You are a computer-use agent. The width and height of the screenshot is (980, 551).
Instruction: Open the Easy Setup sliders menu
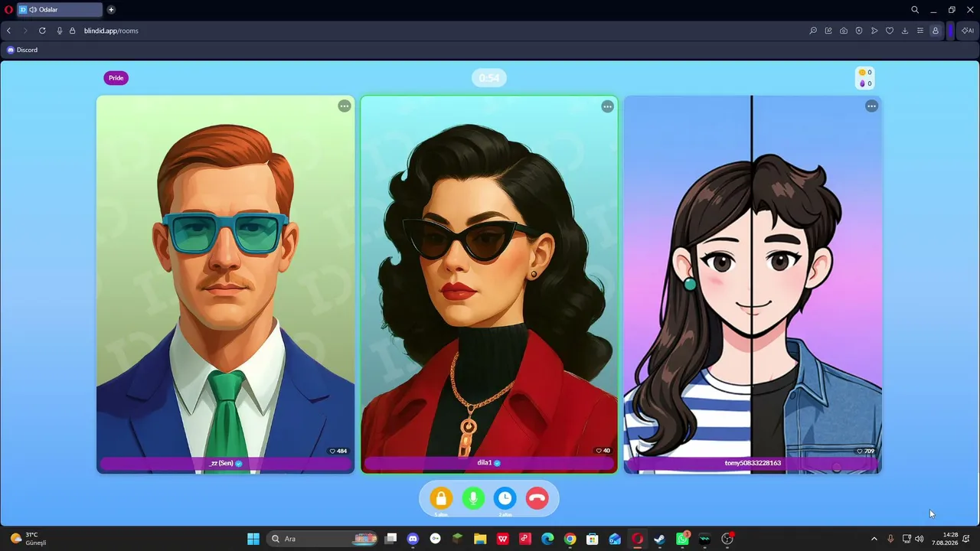[x=920, y=31]
